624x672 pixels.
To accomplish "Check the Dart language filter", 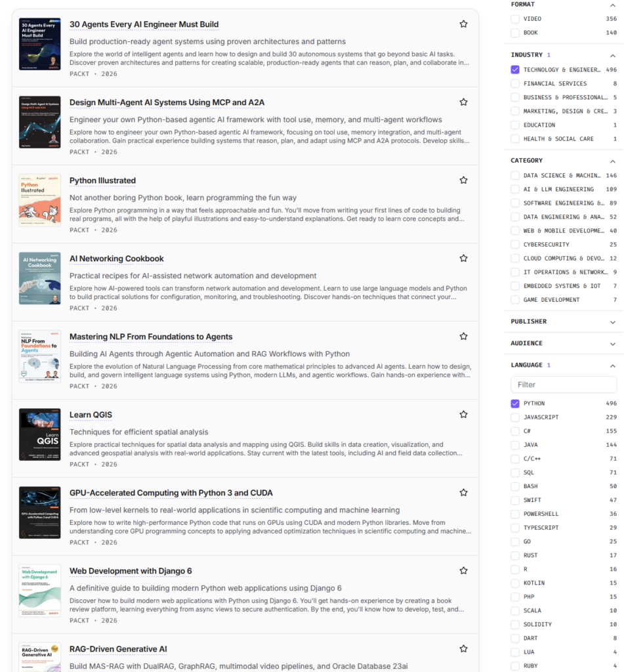I will [515, 638].
